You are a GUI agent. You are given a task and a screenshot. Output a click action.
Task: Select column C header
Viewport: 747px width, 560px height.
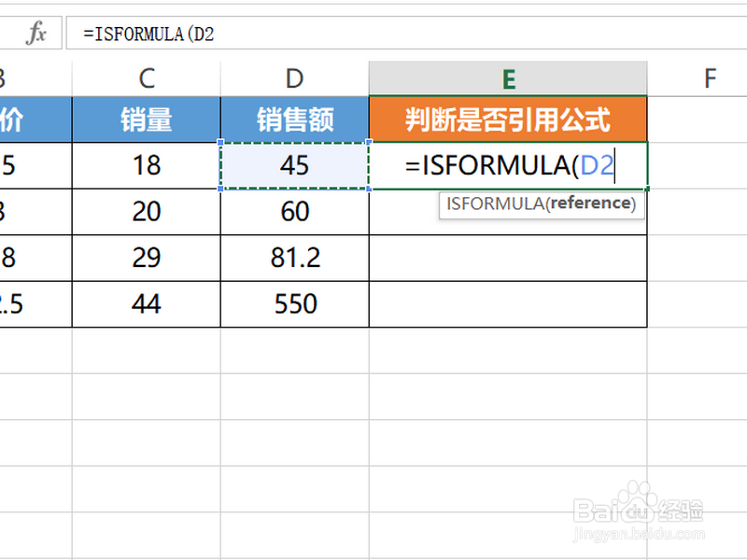pyautogui.click(x=147, y=78)
